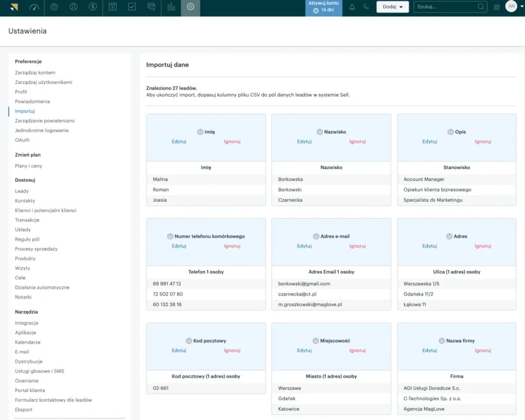
Task: Click Ignoruj on the Kod pocztowy card
Action: coord(232,350)
